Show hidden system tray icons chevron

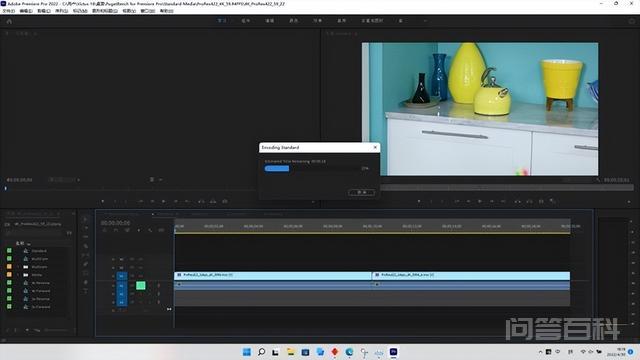(x=540, y=352)
